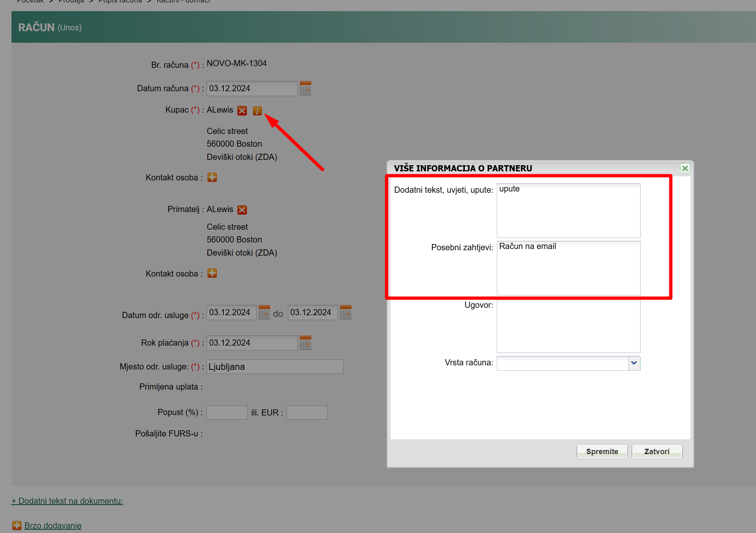The height and width of the screenshot is (533, 756).
Task: Click the Spremite button
Action: click(x=602, y=451)
